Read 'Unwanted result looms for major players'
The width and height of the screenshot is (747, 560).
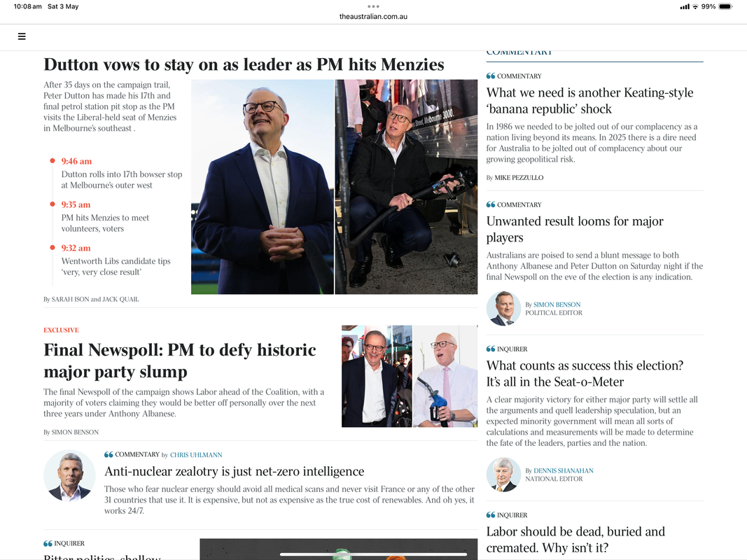[x=575, y=229]
